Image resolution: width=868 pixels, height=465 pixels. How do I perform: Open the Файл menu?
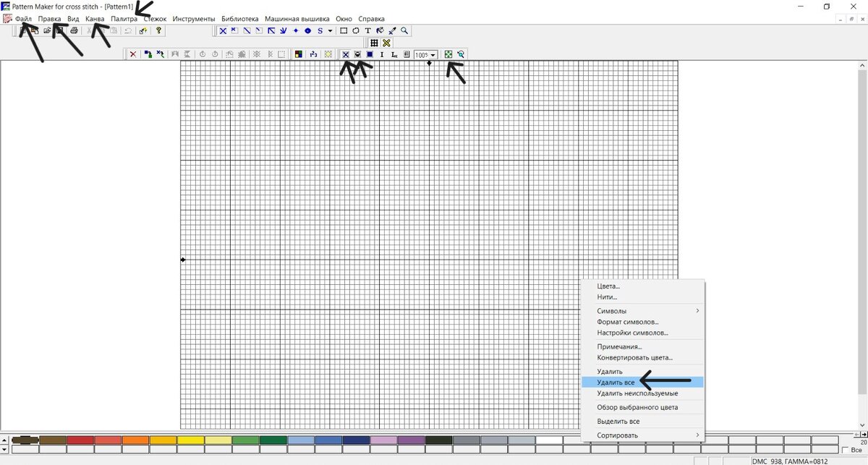[x=23, y=19]
